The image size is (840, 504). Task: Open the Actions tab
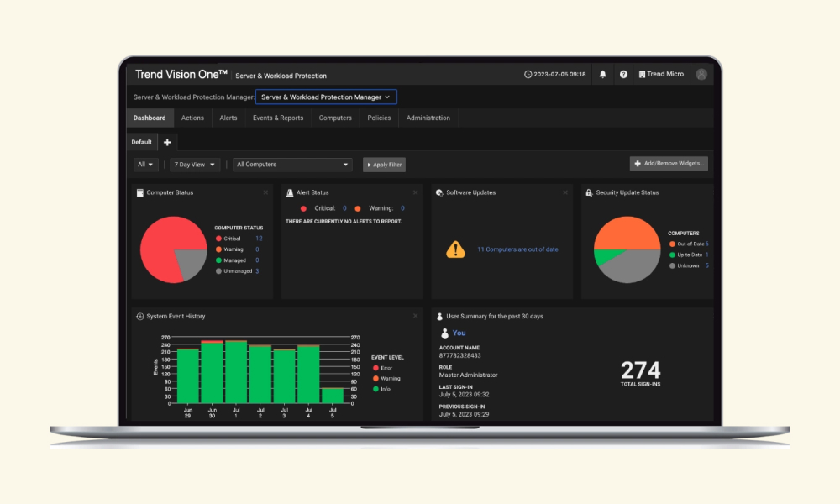click(192, 118)
